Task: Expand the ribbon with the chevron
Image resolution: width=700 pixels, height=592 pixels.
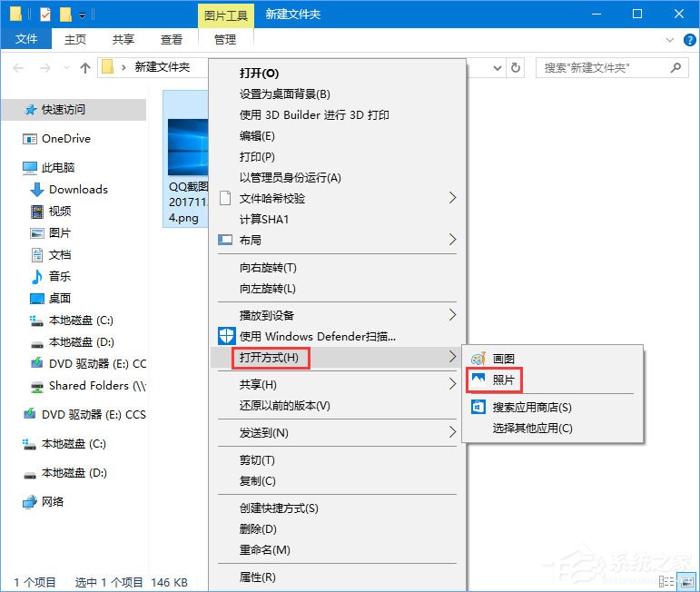Action: [x=670, y=40]
